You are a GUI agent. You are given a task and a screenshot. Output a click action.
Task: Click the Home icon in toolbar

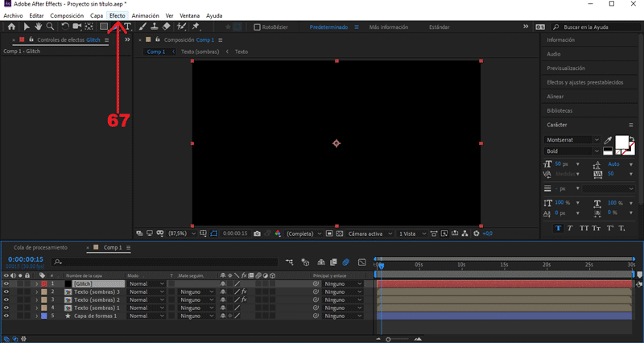tap(11, 27)
